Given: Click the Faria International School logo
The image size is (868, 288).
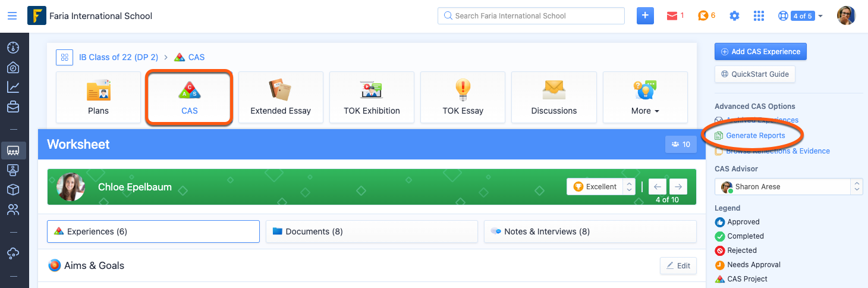Looking at the screenshot, I should tap(37, 16).
